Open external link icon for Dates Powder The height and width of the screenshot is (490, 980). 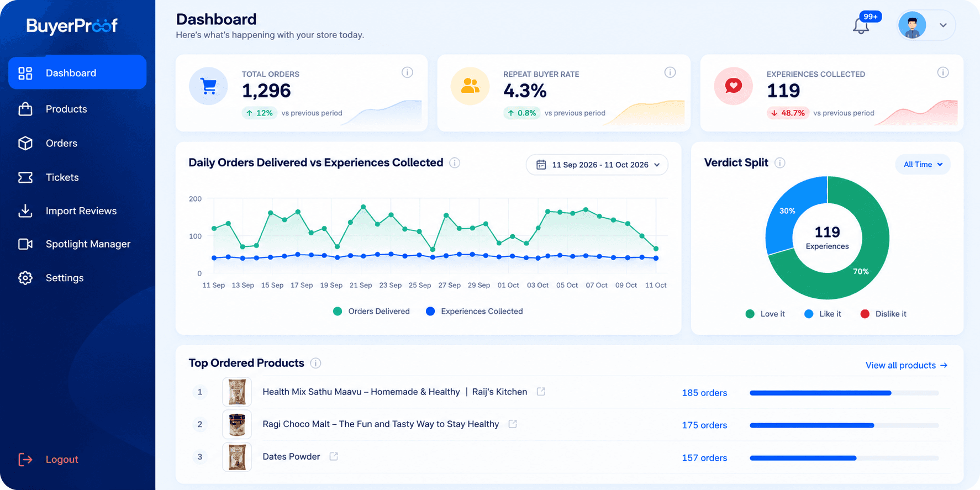tap(334, 456)
